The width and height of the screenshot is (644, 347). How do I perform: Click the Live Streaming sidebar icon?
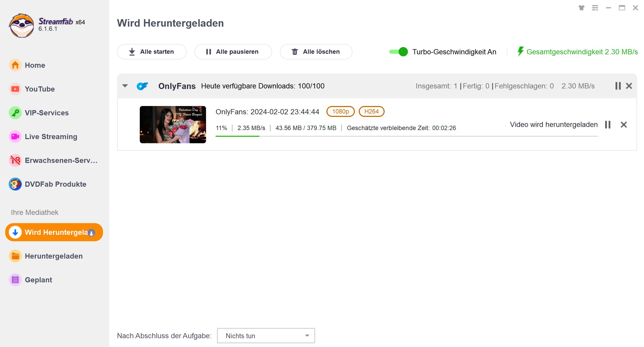pos(15,136)
